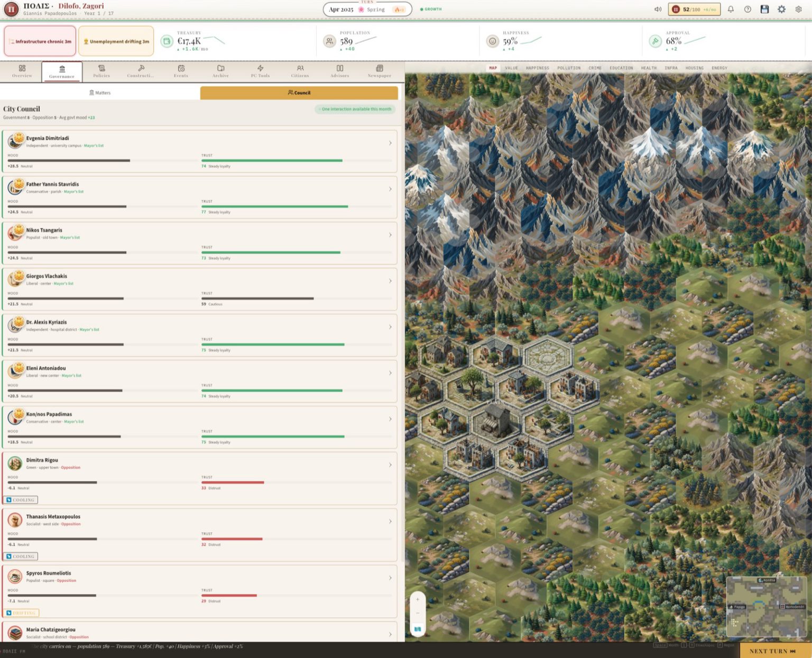Expand Nikos Tsangaris council entry chevron
The height and width of the screenshot is (658, 812).
click(390, 235)
